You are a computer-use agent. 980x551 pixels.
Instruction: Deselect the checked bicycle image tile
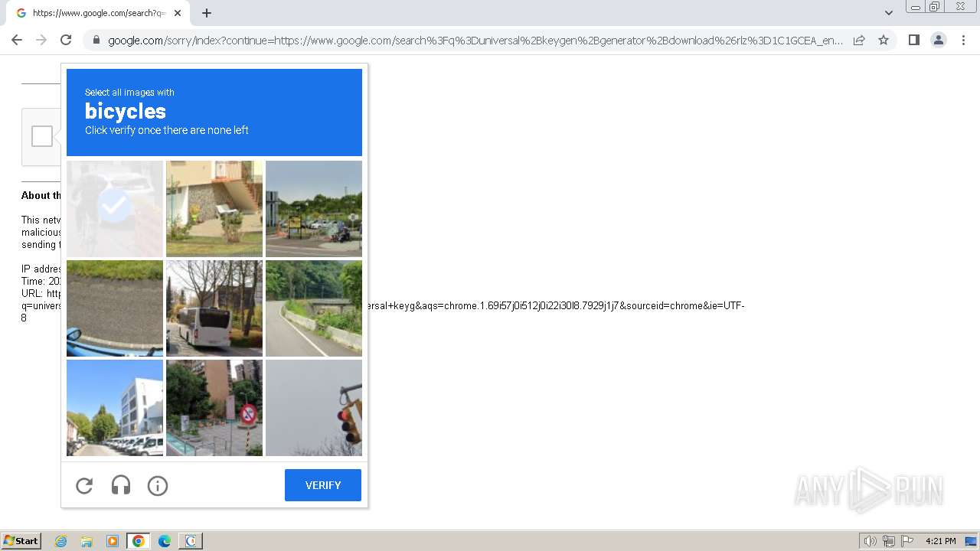pos(115,208)
